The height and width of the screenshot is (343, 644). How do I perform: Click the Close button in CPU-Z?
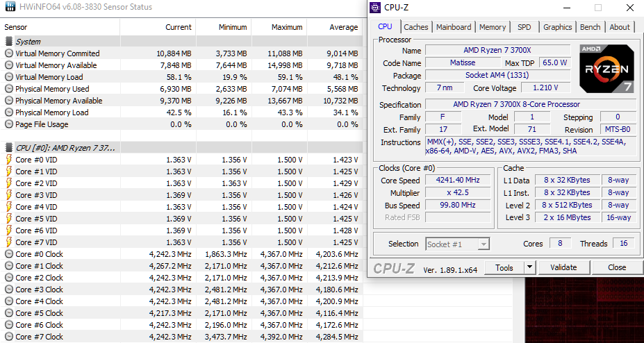point(616,268)
